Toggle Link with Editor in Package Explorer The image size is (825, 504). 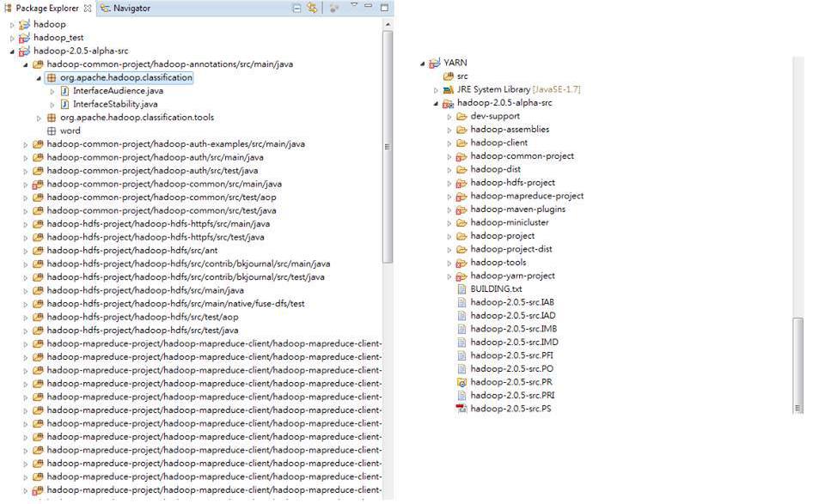(312, 8)
